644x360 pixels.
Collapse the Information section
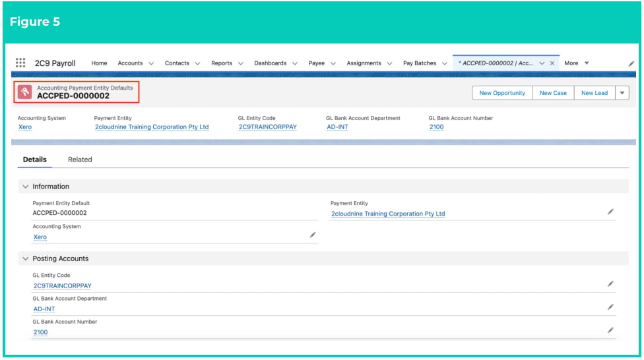tap(26, 187)
